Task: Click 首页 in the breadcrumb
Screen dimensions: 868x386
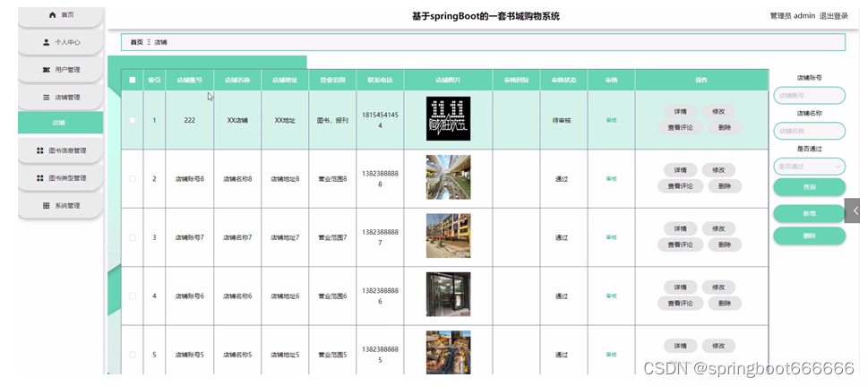Action: (136, 42)
